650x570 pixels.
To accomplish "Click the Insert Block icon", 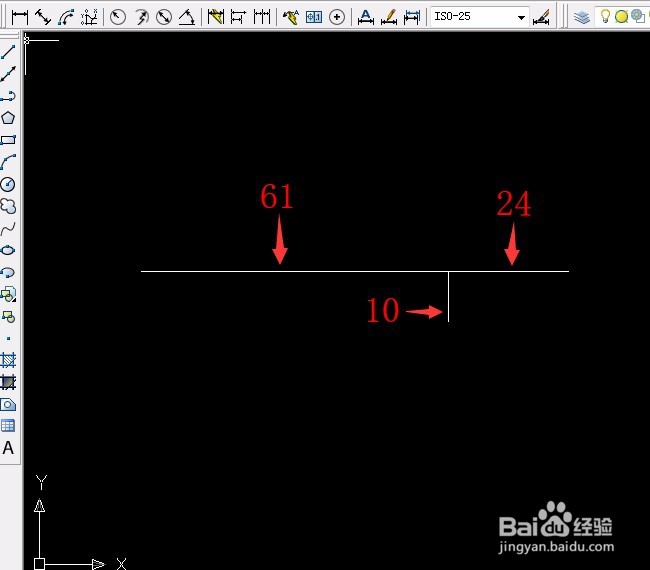I will point(8,294).
